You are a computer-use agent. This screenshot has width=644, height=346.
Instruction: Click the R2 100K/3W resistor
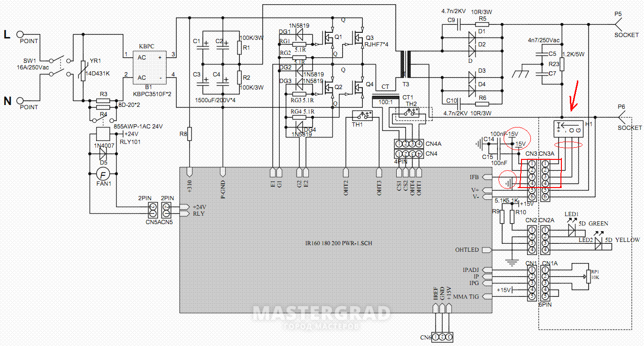pos(239,77)
